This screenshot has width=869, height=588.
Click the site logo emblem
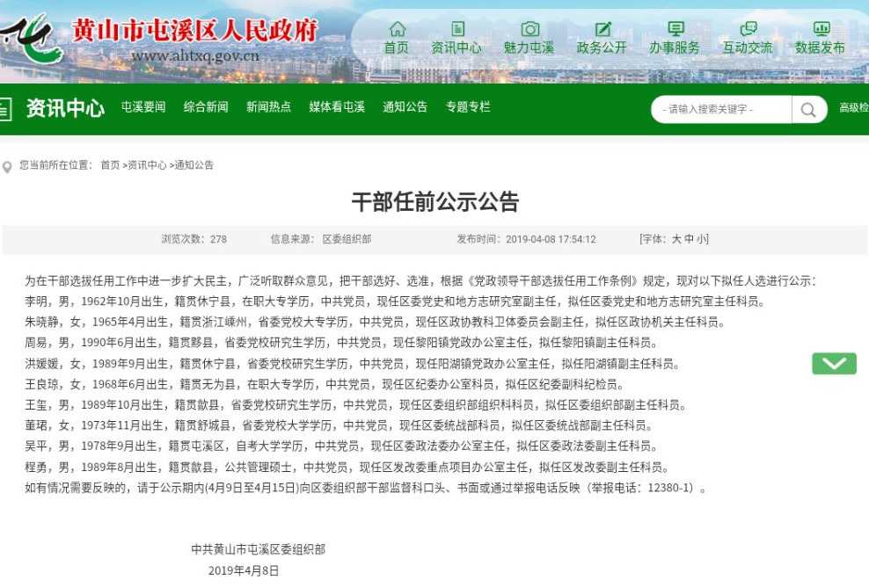tap(33, 39)
